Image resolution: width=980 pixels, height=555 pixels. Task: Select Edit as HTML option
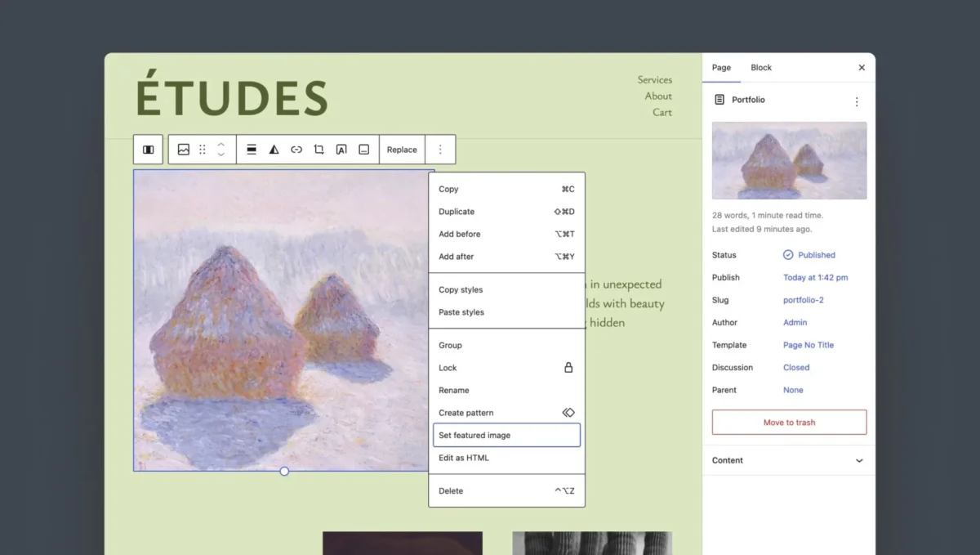coord(506,458)
